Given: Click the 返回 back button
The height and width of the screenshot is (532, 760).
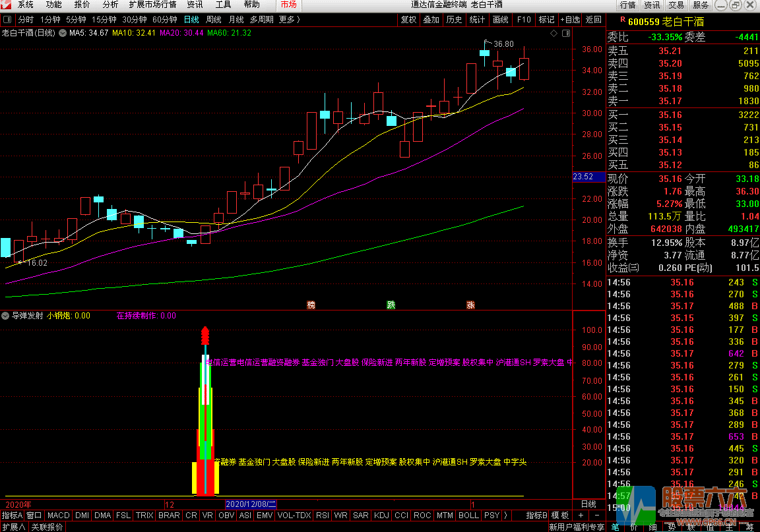Looking at the screenshot, I should 593,20.
